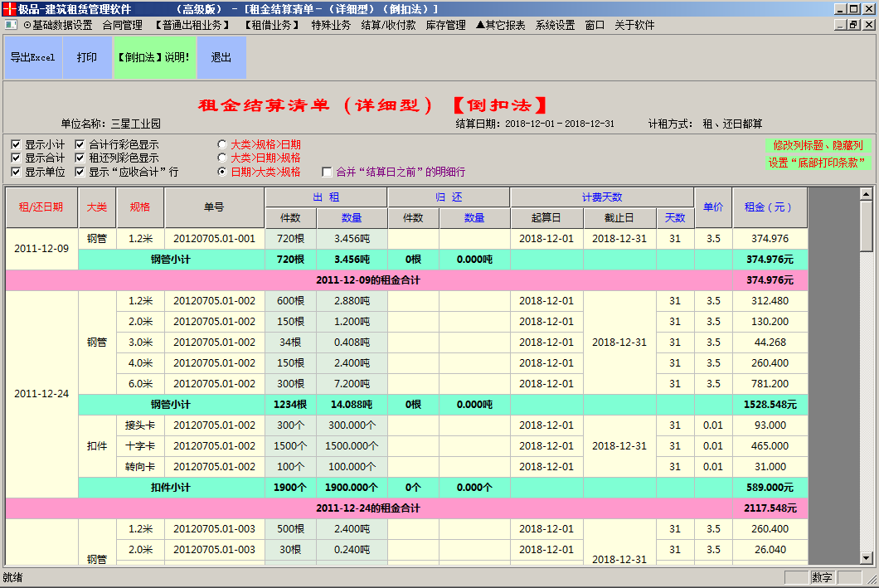The image size is (879, 588).
Task: Select 大类>规格>日期 sort option
Action: click(x=222, y=144)
